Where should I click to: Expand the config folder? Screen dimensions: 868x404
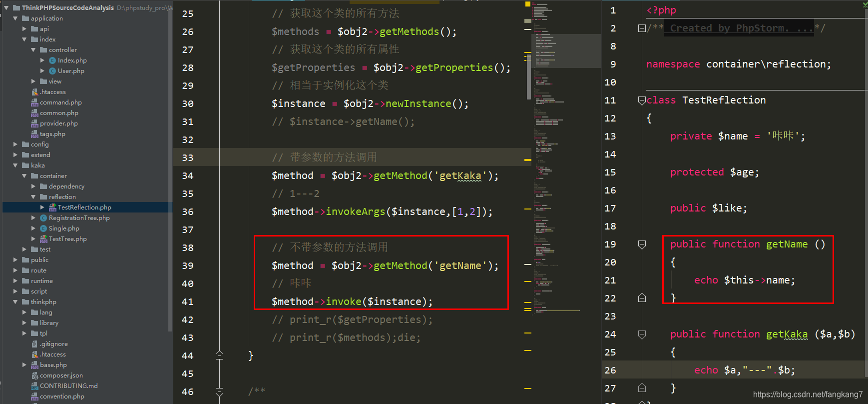tap(15, 144)
